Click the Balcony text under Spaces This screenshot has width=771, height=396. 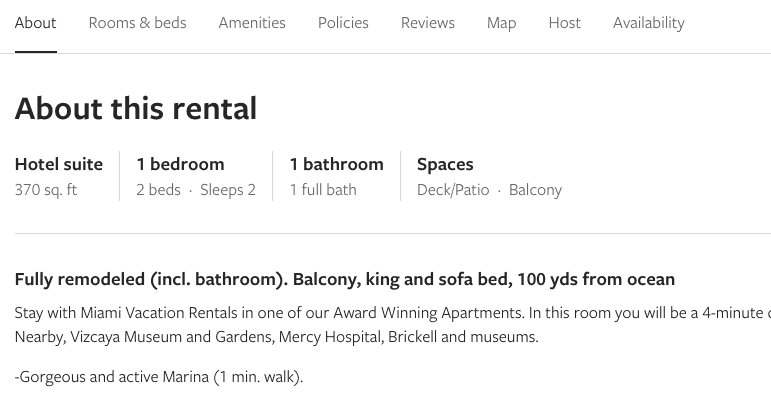[x=535, y=190]
